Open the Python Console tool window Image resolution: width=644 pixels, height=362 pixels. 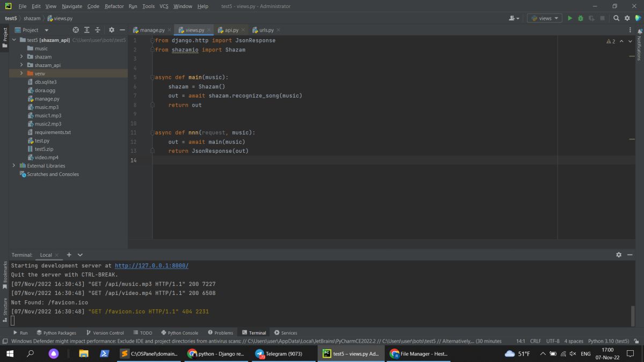[179, 333]
